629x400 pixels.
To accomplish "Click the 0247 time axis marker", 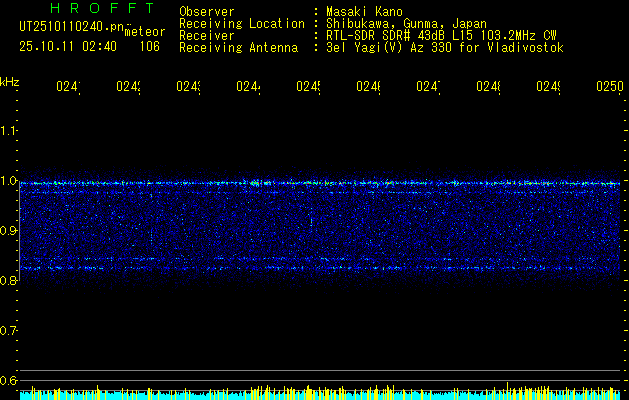I will (x=428, y=87).
